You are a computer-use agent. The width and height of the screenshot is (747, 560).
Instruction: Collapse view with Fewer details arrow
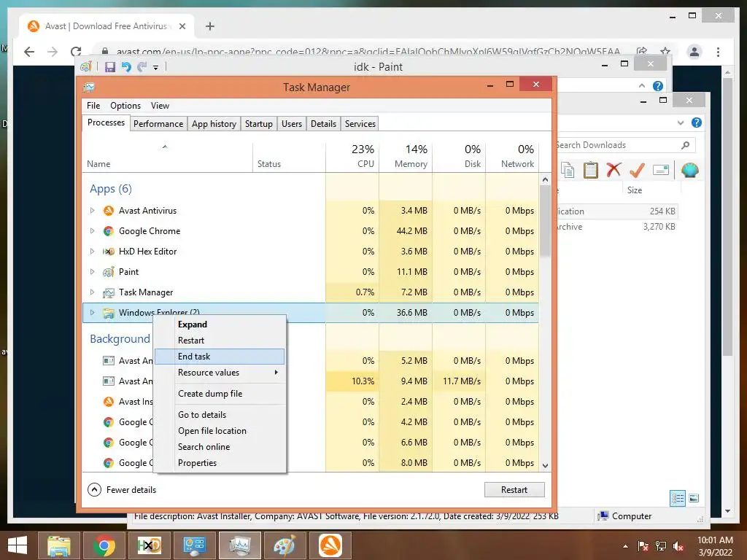[x=94, y=489]
